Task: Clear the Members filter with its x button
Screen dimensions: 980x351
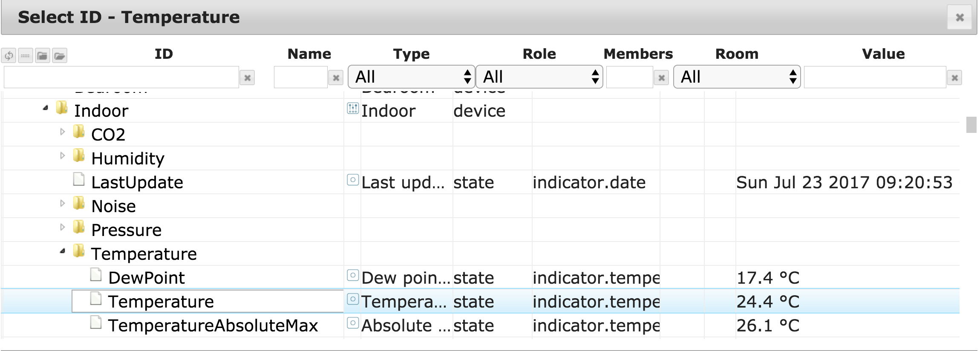Action: tap(661, 78)
